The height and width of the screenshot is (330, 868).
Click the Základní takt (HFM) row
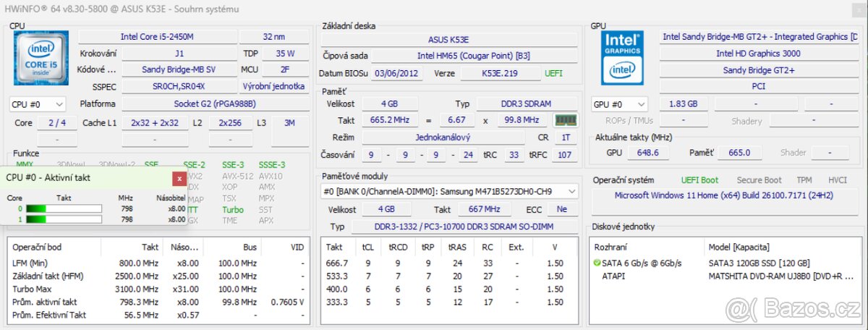coord(159,276)
